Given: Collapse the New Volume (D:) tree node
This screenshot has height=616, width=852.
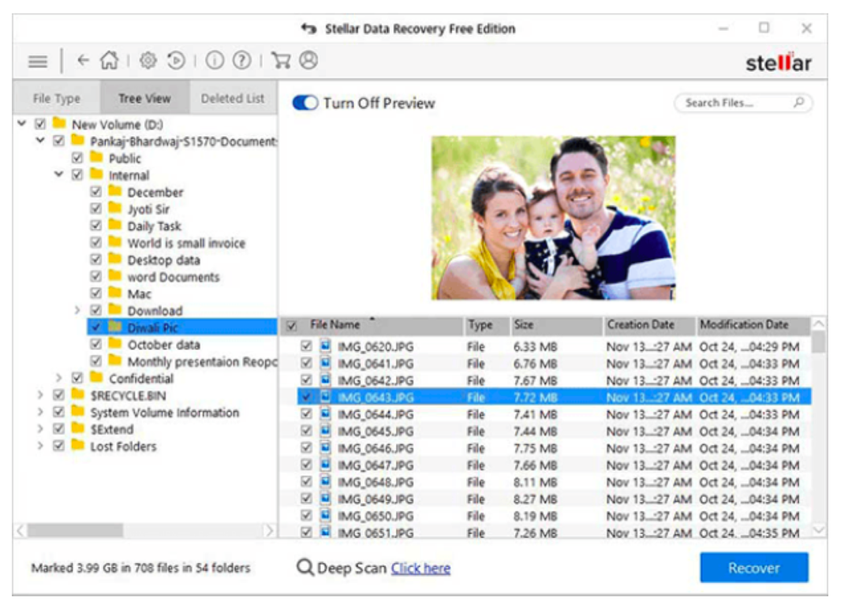Looking at the screenshot, I should pyautogui.click(x=22, y=123).
